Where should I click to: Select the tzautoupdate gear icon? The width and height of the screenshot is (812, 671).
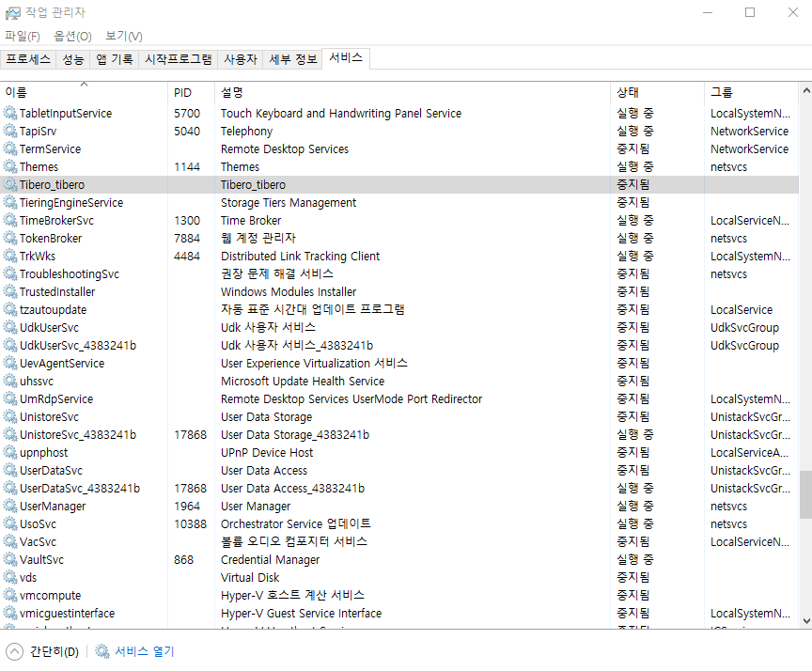[x=10, y=309]
